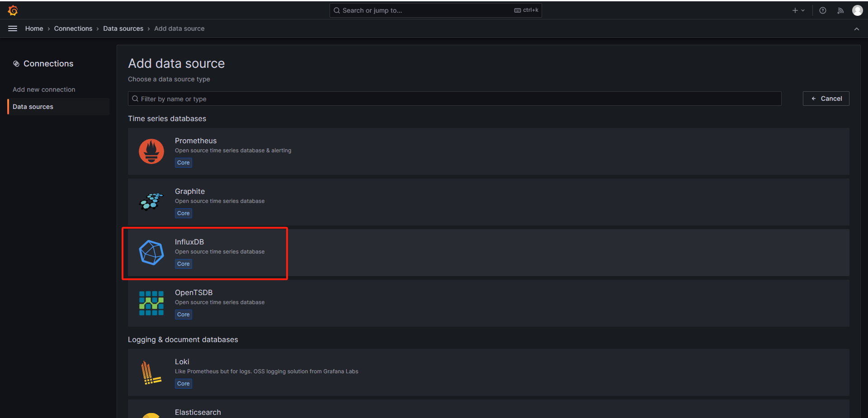
Task: Go to Home breadcrumb
Action: 34,28
